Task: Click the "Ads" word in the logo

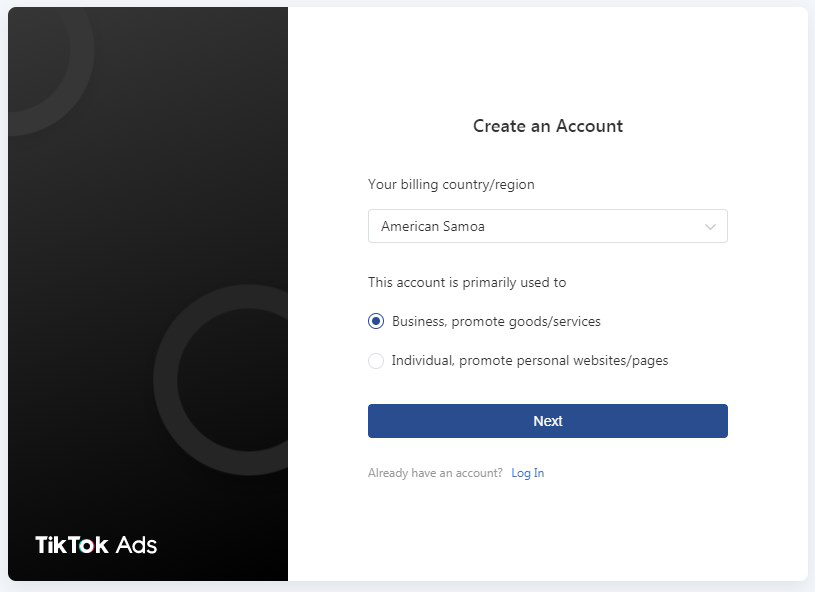Action: point(136,545)
